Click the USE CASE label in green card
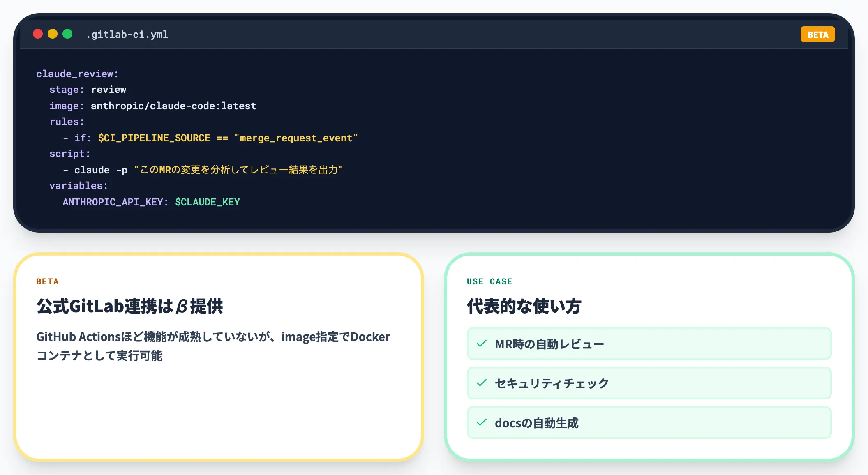 pyautogui.click(x=489, y=281)
